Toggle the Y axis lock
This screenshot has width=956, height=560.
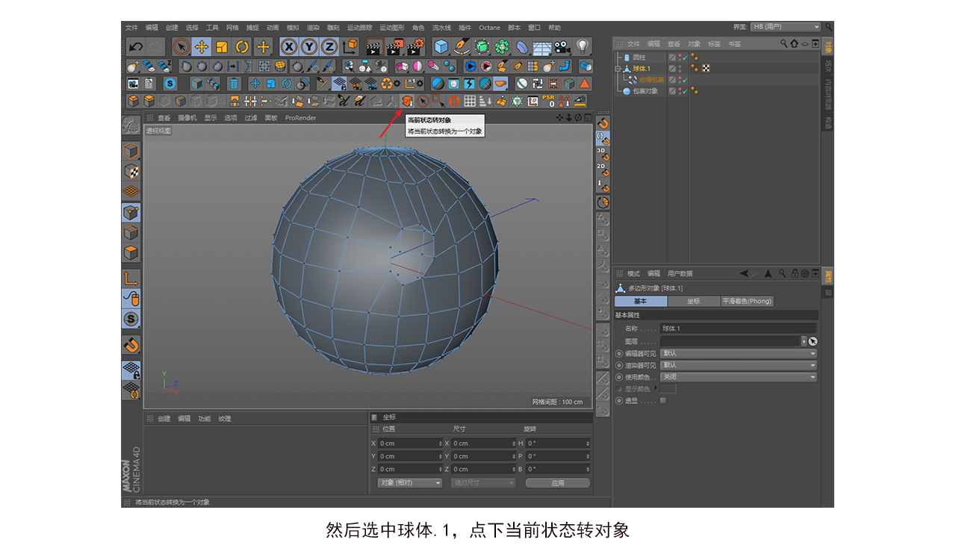308,47
